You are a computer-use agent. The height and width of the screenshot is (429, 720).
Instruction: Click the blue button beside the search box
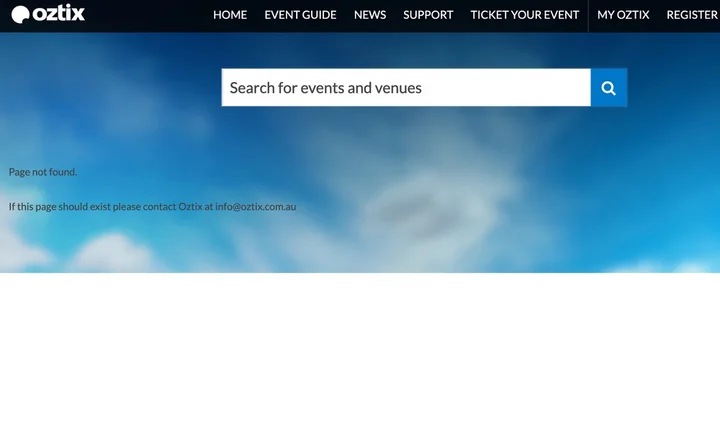(x=608, y=88)
